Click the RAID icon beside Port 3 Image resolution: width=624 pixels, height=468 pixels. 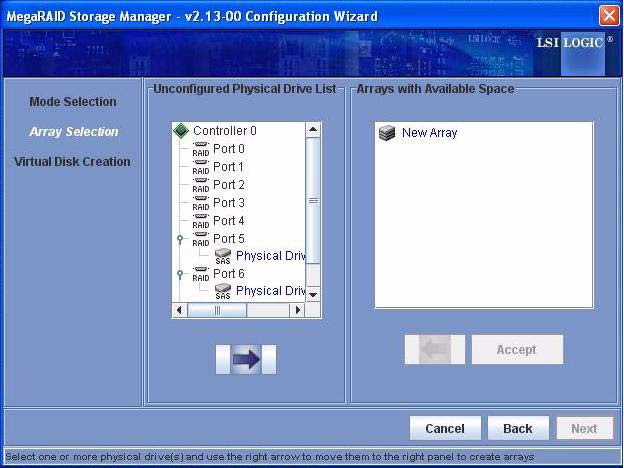(x=201, y=203)
